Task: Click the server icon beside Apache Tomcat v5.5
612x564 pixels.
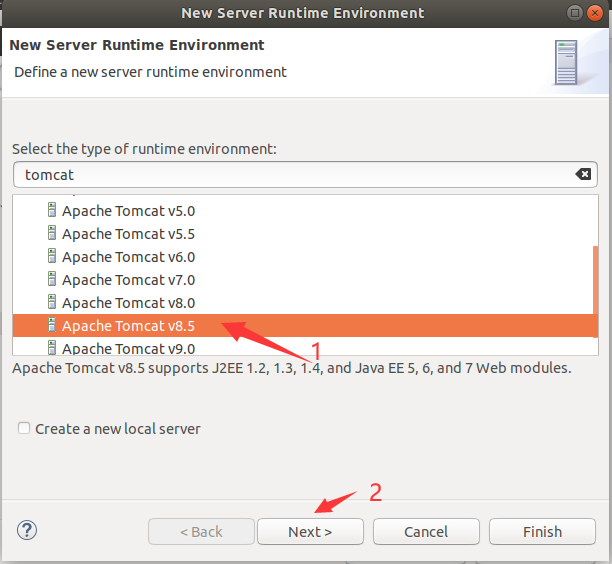Action: click(52, 233)
